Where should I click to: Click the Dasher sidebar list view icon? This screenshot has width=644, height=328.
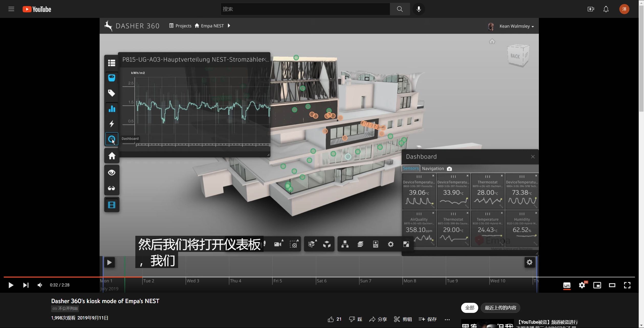tap(112, 63)
